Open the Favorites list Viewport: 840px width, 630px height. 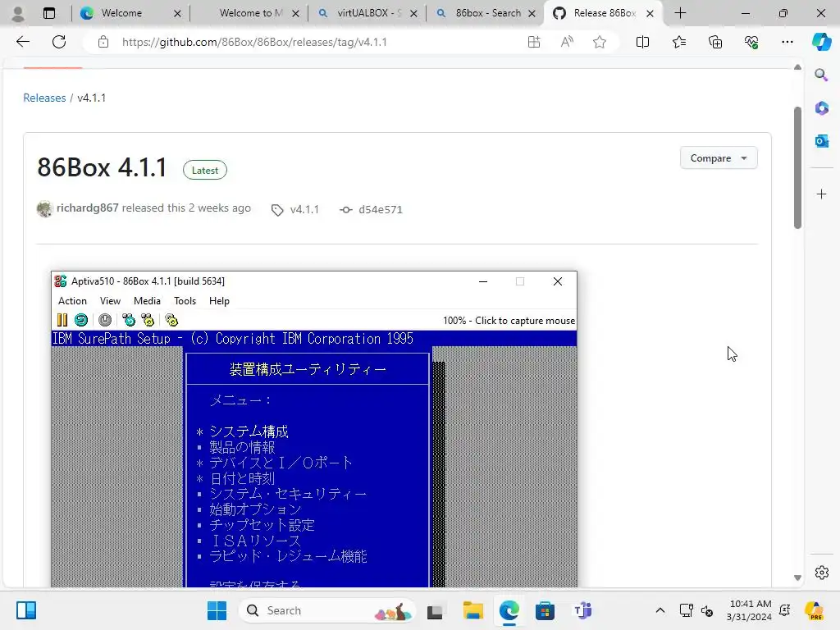(678, 42)
